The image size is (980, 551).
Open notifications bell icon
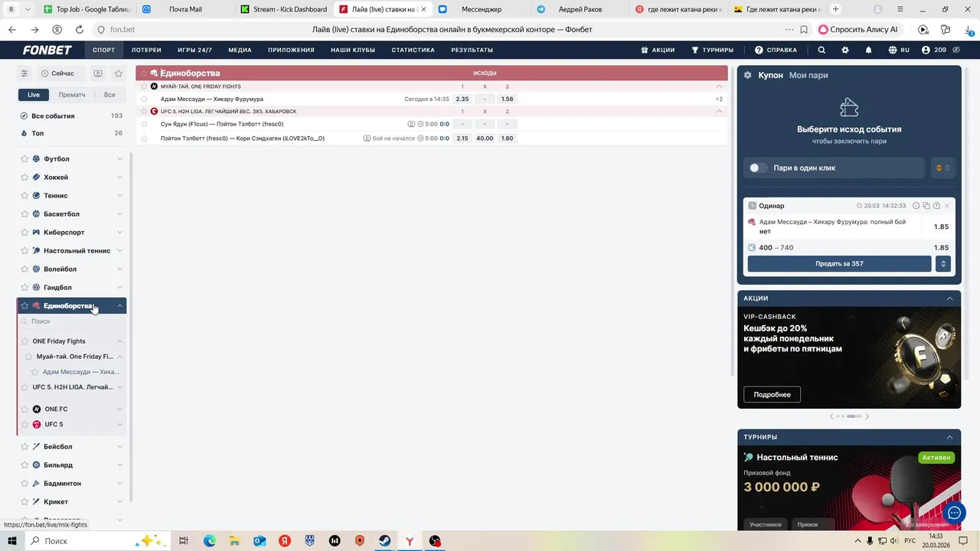click(x=868, y=50)
